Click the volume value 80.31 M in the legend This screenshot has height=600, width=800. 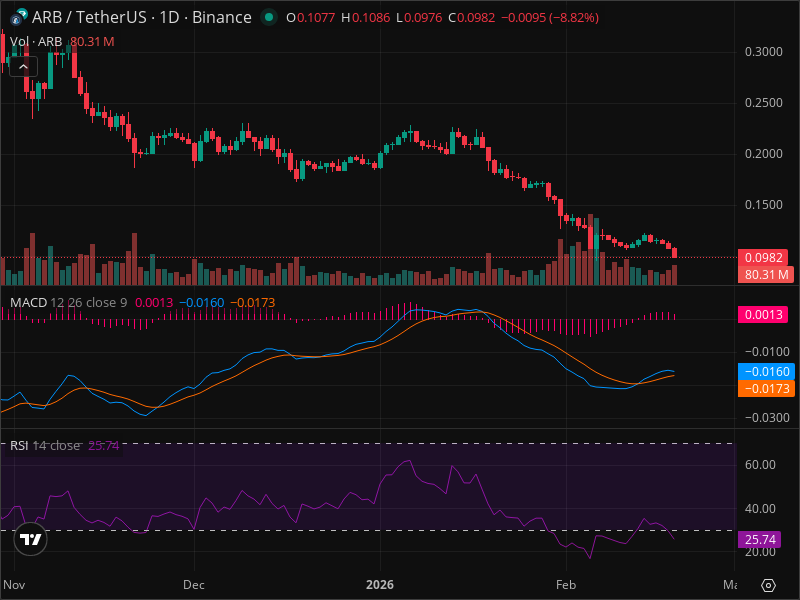tap(92, 42)
